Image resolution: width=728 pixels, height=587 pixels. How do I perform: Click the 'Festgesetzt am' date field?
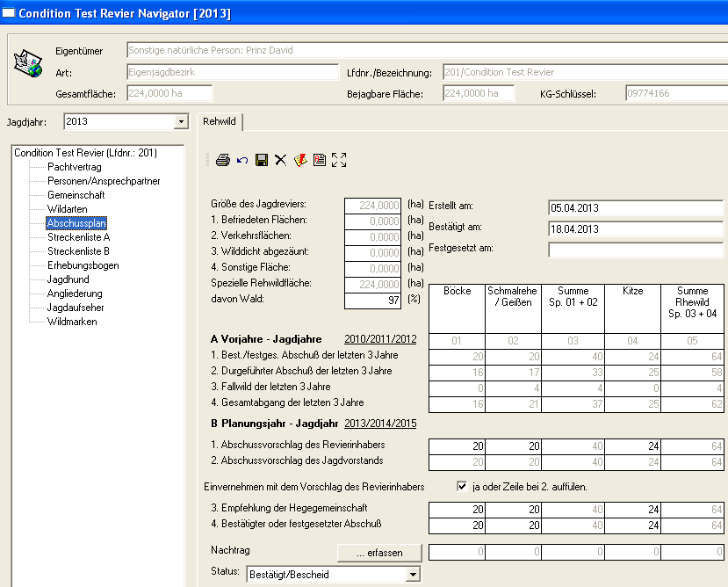point(635,250)
